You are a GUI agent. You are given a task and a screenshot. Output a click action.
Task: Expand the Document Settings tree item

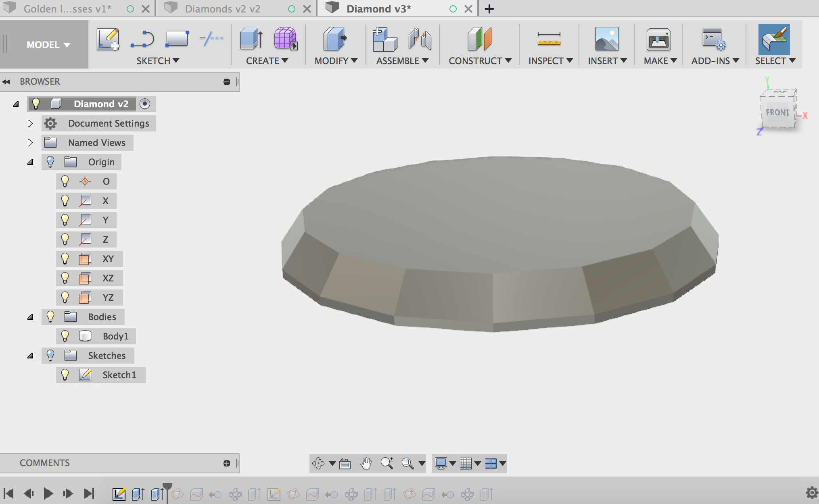coord(30,123)
